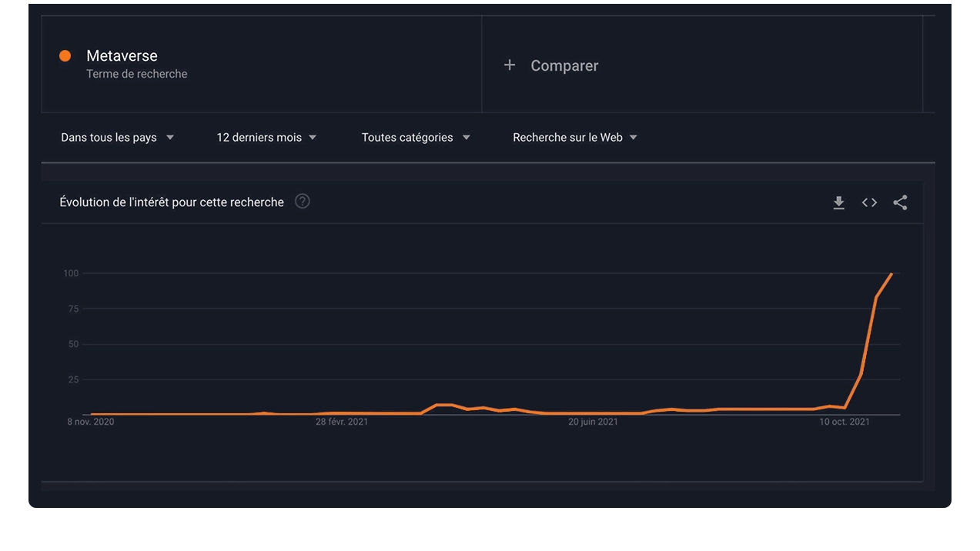Open the Recherche sur le Web dropdown

click(x=575, y=138)
